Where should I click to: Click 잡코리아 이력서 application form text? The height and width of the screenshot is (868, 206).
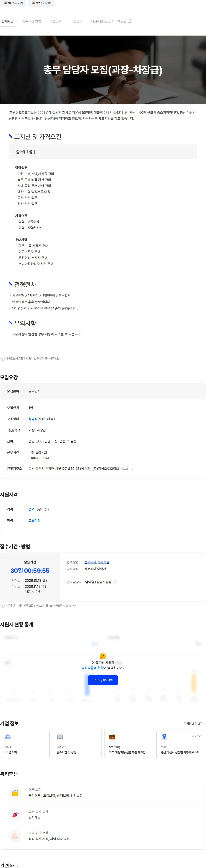[95, 569]
